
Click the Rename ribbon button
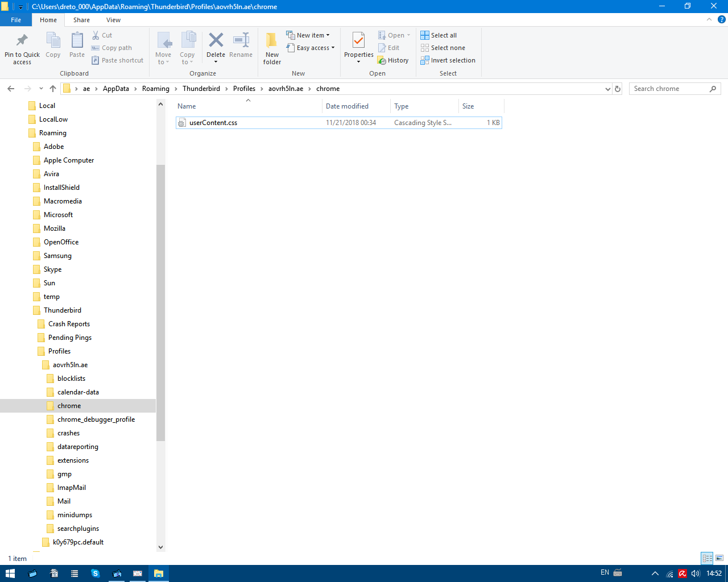[x=241, y=45]
